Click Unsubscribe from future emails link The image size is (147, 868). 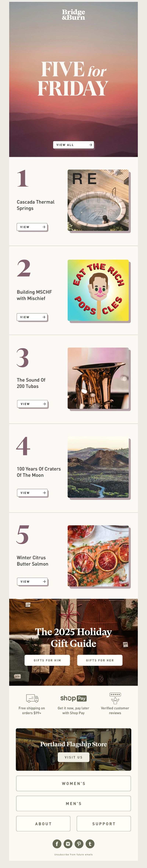click(x=73, y=855)
